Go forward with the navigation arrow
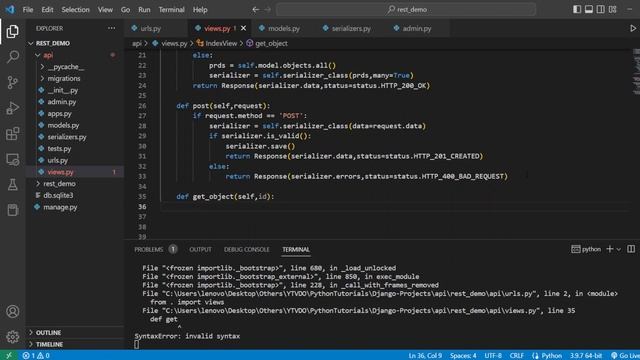Viewport: 640px width, 360px height. coord(268,9)
